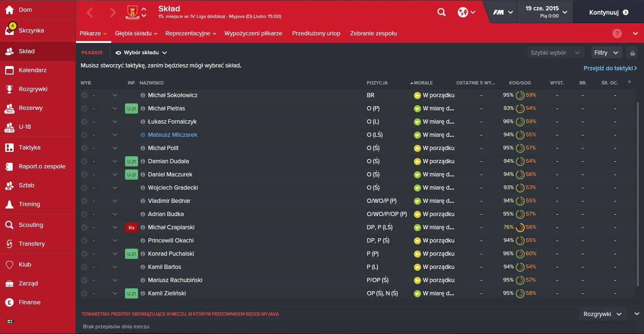The height and width of the screenshot is (334, 644).
Task: Expand the Szybki wybór dropdown
Action: pyautogui.click(x=555, y=53)
